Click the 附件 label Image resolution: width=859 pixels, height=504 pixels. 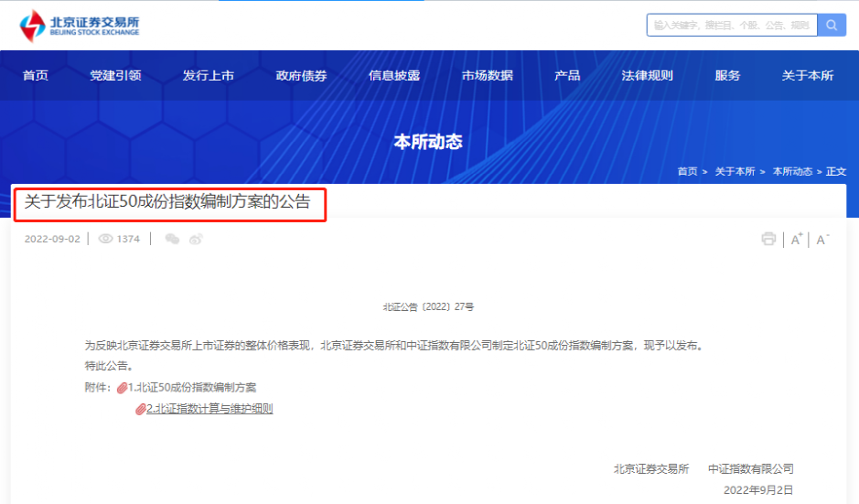[x=97, y=388]
